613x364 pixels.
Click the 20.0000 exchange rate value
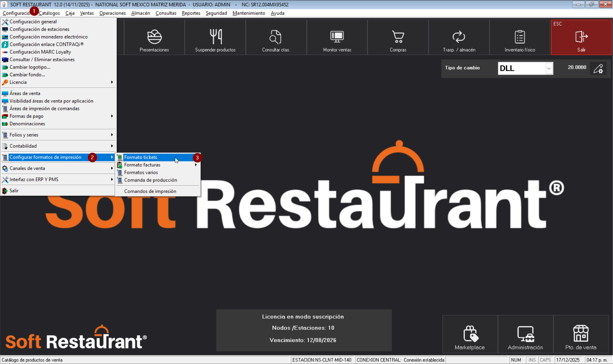577,67
